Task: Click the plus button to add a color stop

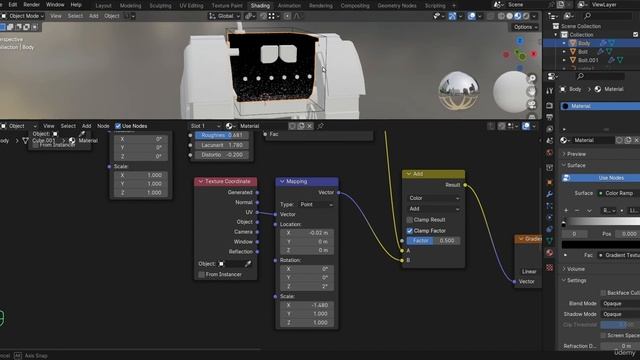Action: pos(566,211)
